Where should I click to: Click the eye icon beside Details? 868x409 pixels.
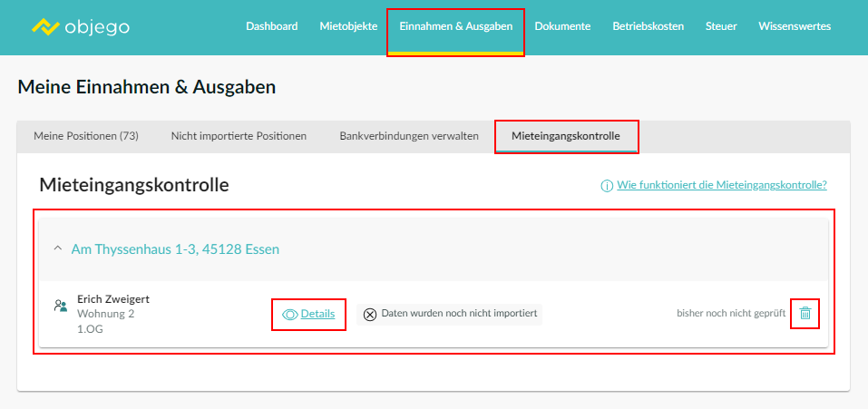click(290, 315)
